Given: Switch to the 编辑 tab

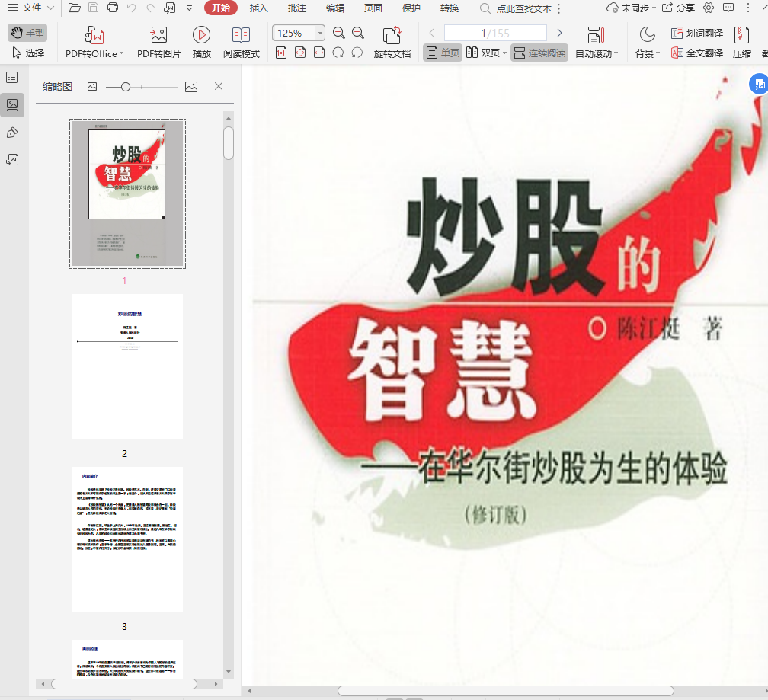Looking at the screenshot, I should pyautogui.click(x=335, y=8).
